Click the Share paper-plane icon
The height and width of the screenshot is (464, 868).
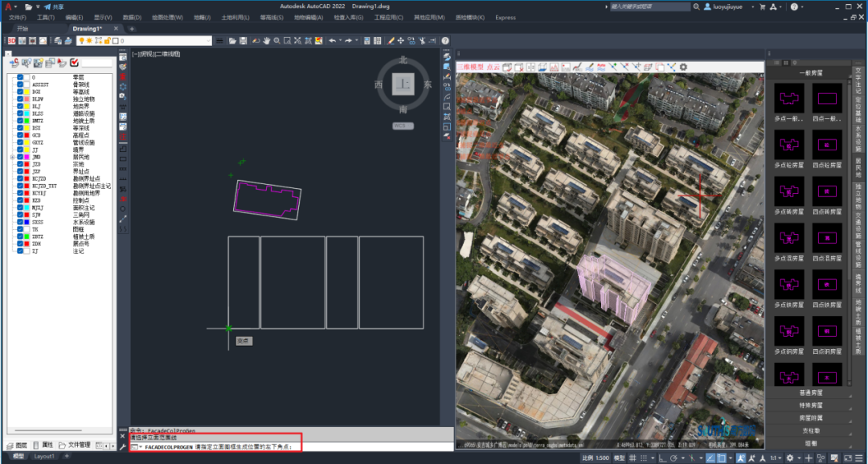pyautogui.click(x=47, y=6)
